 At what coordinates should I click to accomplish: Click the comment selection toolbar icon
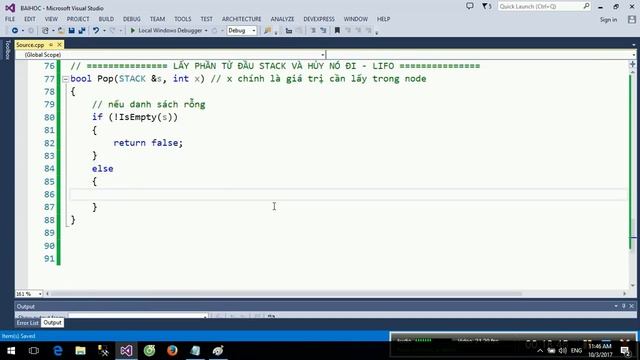pos(313,31)
